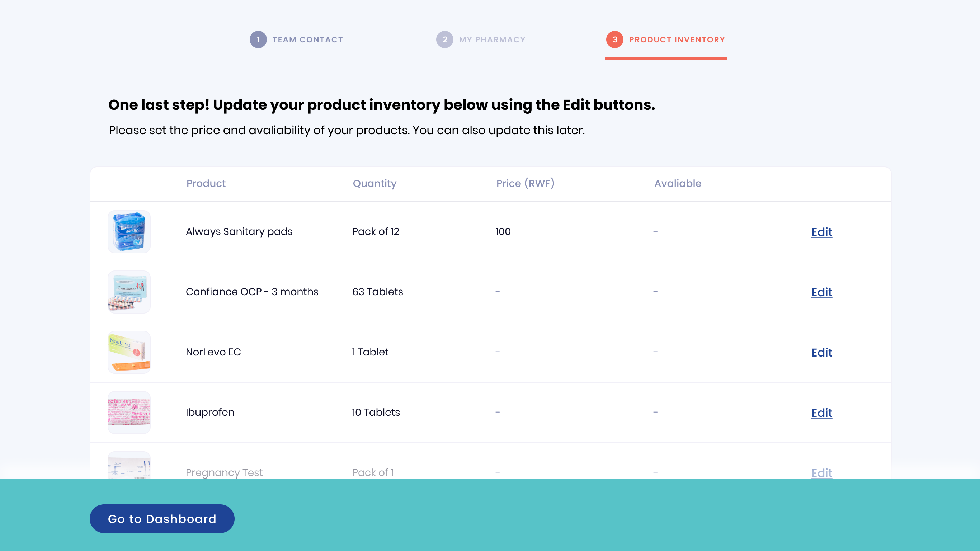Click the Price (RWF) column header
The height and width of the screenshot is (551, 980).
coord(525,183)
